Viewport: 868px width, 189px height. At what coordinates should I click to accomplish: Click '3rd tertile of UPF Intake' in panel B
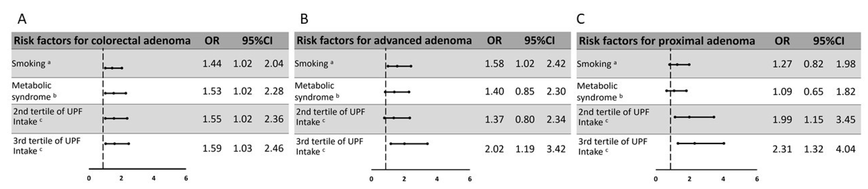tap(329, 146)
